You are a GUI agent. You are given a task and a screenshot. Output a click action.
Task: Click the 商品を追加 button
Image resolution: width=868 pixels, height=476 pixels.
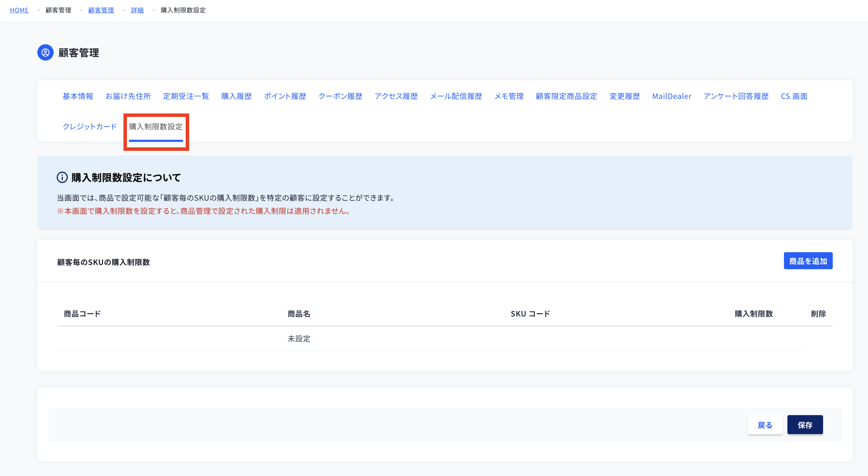[808, 261]
